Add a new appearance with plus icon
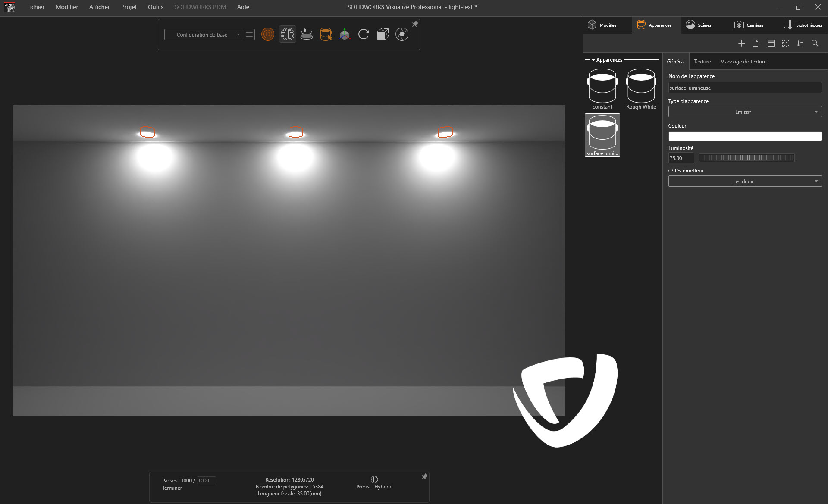 (742, 43)
